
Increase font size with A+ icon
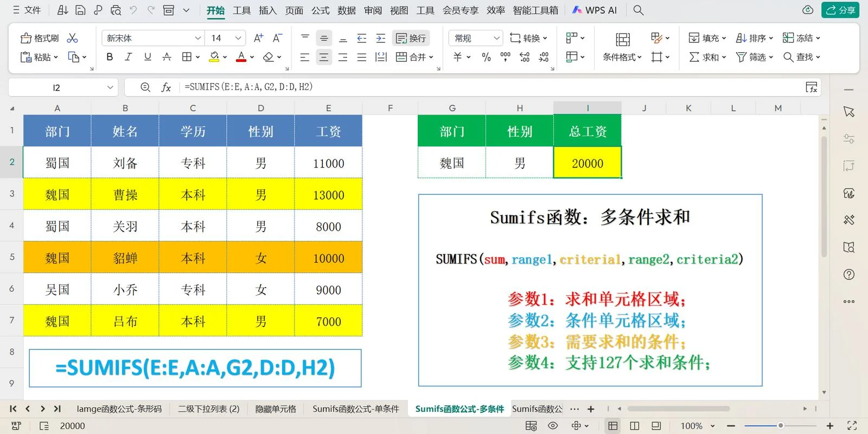pos(258,38)
